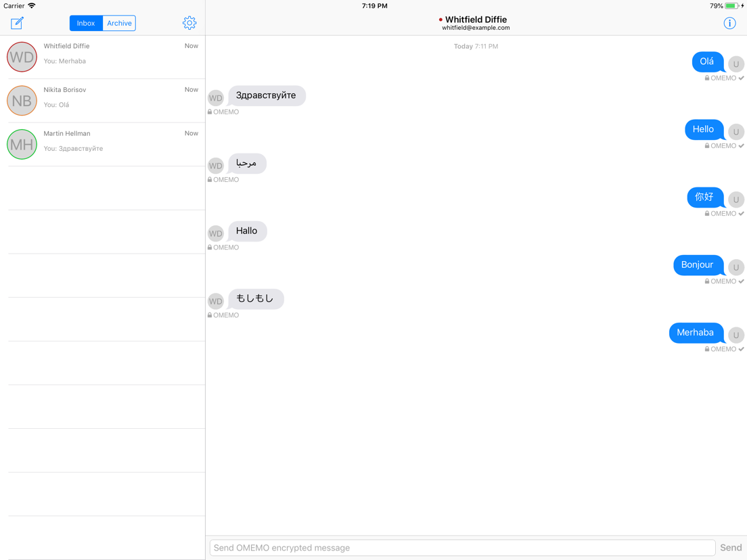Click U avatar beside 你好 message
The height and width of the screenshot is (560, 747).
736,200
